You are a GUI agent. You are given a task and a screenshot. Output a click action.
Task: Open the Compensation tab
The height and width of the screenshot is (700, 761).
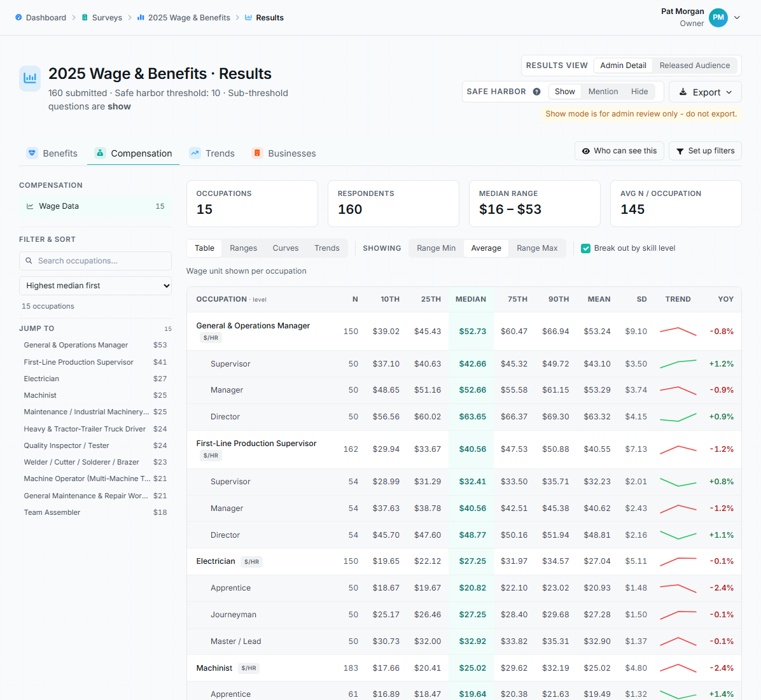pos(134,153)
